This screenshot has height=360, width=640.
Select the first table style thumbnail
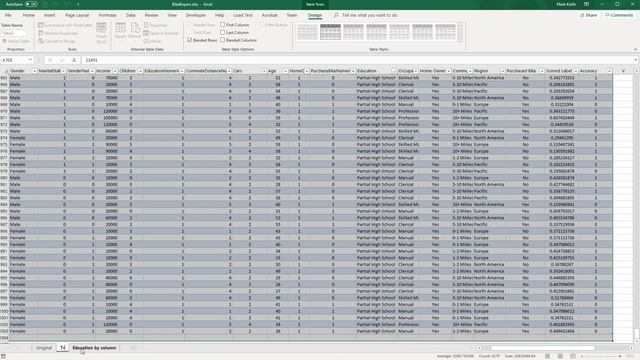(x=307, y=32)
